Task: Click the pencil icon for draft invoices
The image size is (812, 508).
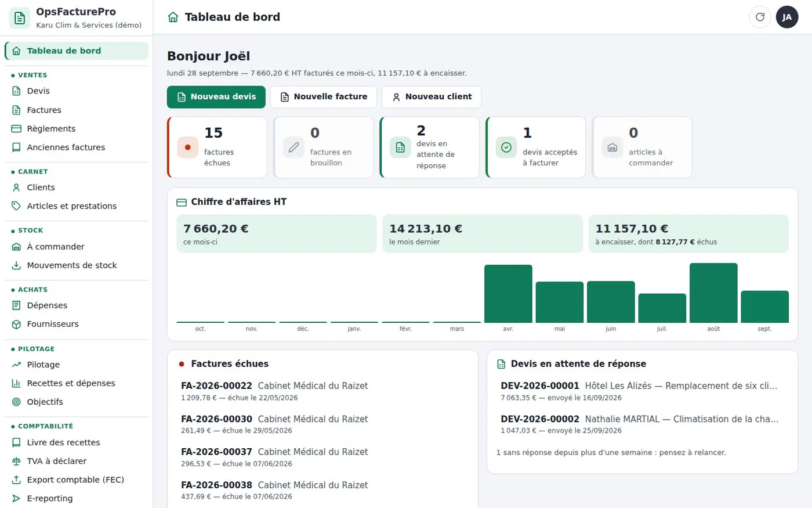Action: [293, 147]
